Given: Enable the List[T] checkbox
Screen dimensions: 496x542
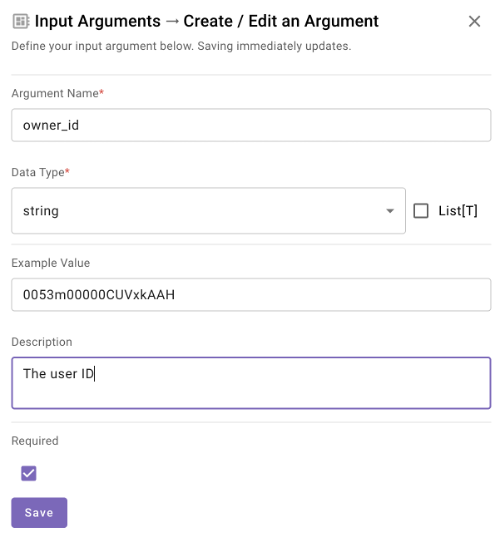Looking at the screenshot, I should [x=421, y=211].
